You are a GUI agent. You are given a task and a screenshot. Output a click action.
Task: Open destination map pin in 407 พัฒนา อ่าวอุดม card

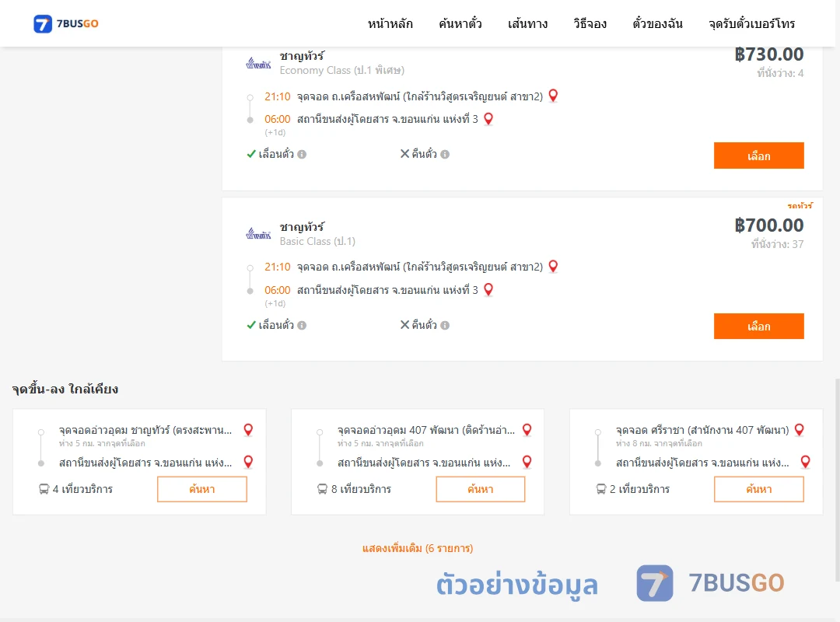click(x=527, y=462)
